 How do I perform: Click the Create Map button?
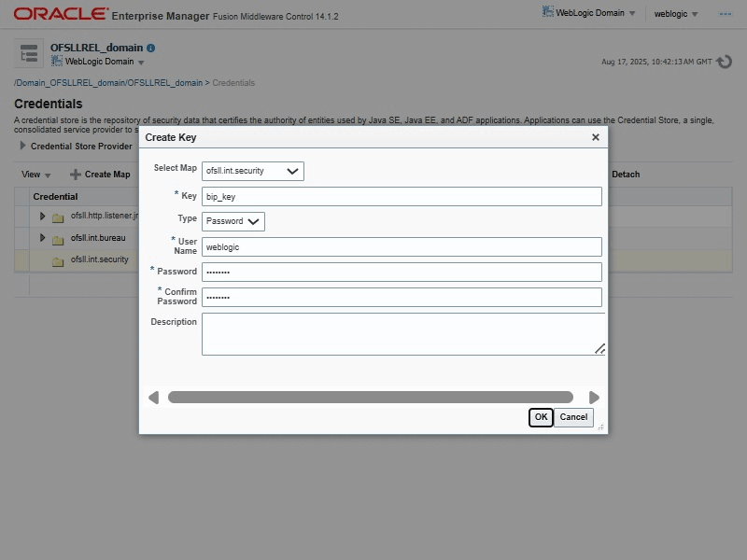coord(100,175)
